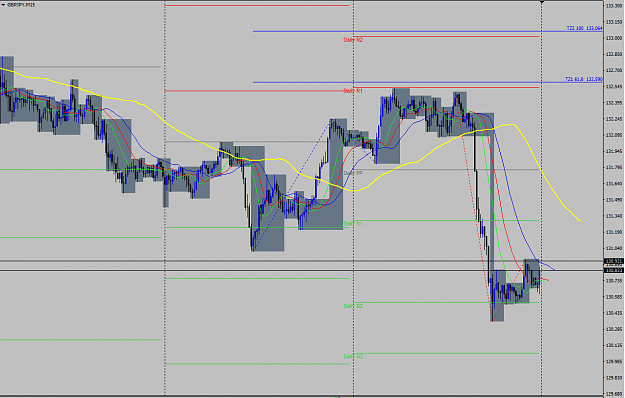
Task: Click the 130.135 price on the scale
Action: tap(614, 345)
